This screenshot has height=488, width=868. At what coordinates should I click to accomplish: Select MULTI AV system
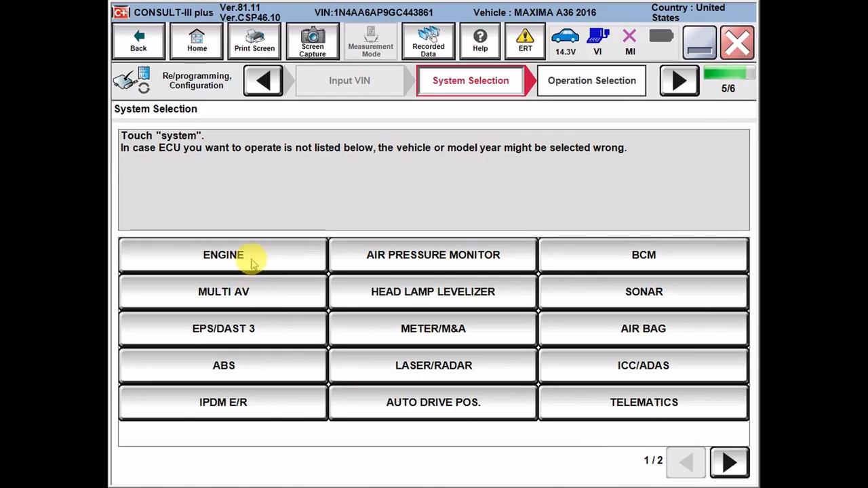pyautogui.click(x=223, y=292)
